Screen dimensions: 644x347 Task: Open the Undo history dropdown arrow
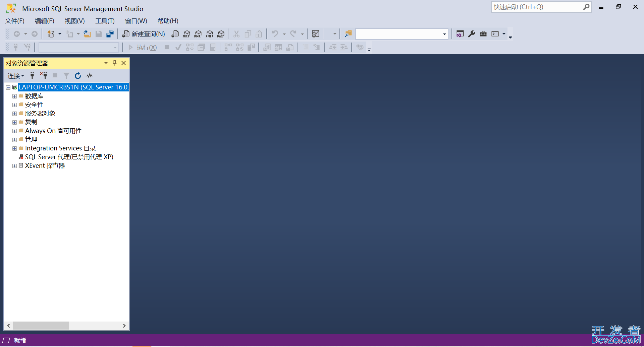[x=284, y=34]
